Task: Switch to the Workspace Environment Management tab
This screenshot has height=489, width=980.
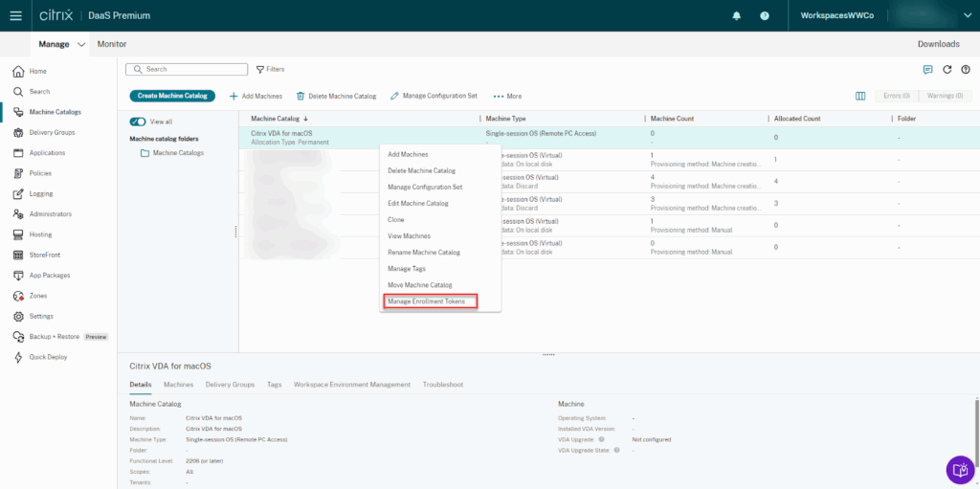Action: 352,385
